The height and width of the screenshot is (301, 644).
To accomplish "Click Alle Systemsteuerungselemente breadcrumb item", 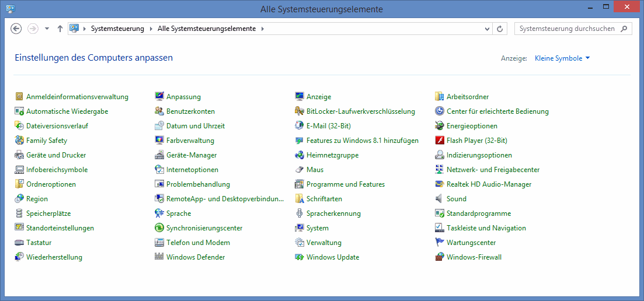I will coord(206,29).
